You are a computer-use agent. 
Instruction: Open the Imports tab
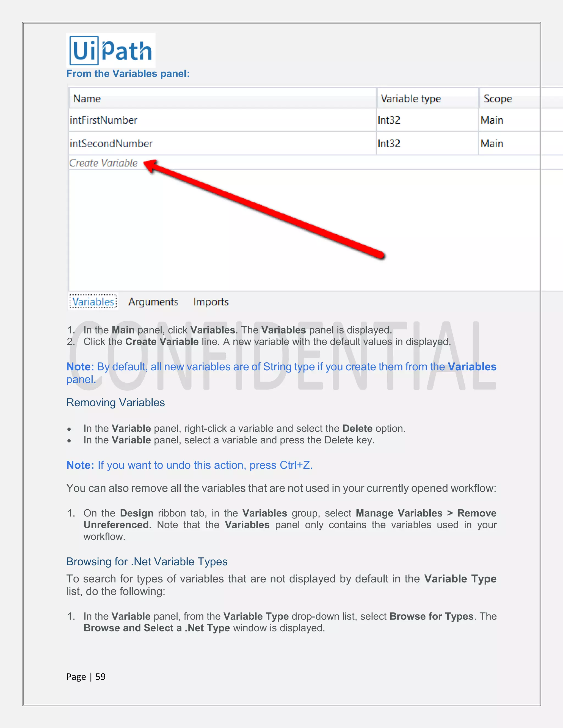click(211, 302)
